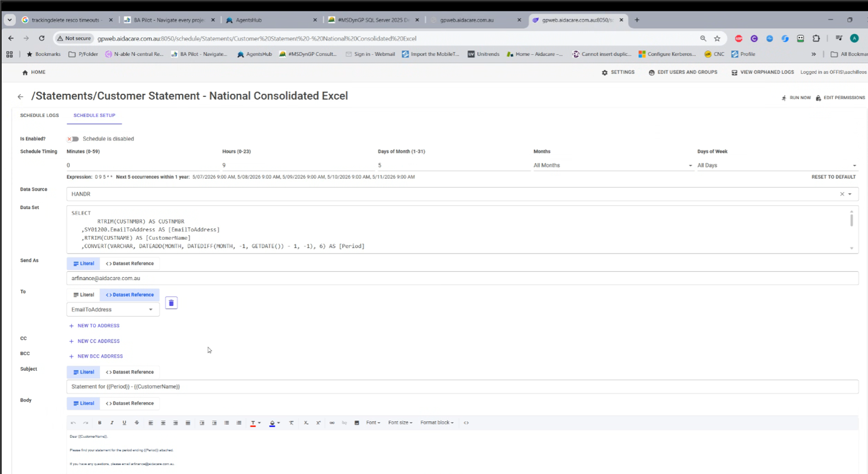Viewport: 868px width, 474px height.
Task: Click the Subject text field
Action: 463,387
